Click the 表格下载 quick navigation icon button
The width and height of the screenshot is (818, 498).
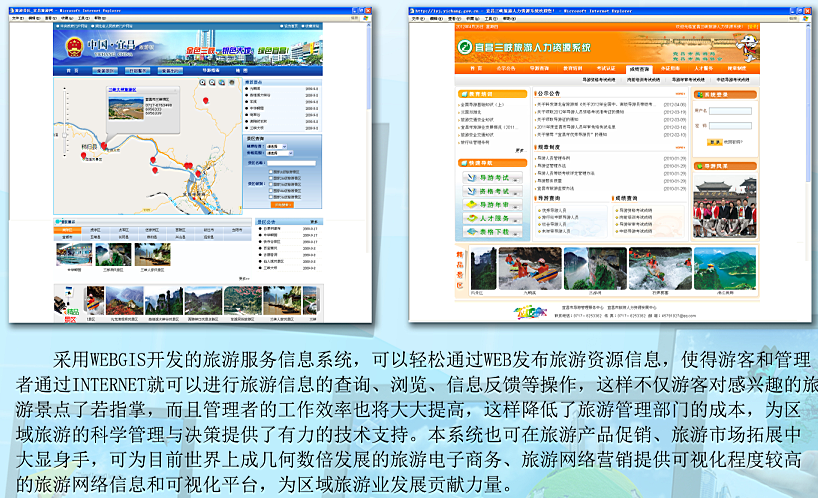492,229
